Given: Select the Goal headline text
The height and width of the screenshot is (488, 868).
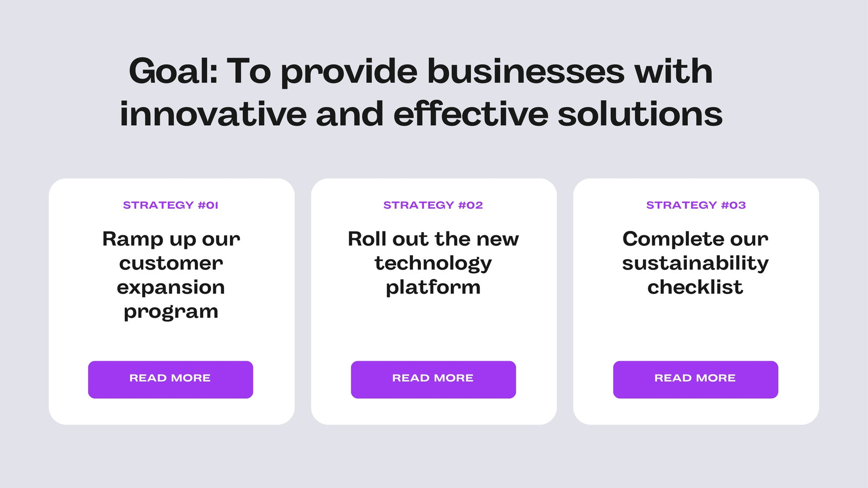Looking at the screenshot, I should (421, 92).
